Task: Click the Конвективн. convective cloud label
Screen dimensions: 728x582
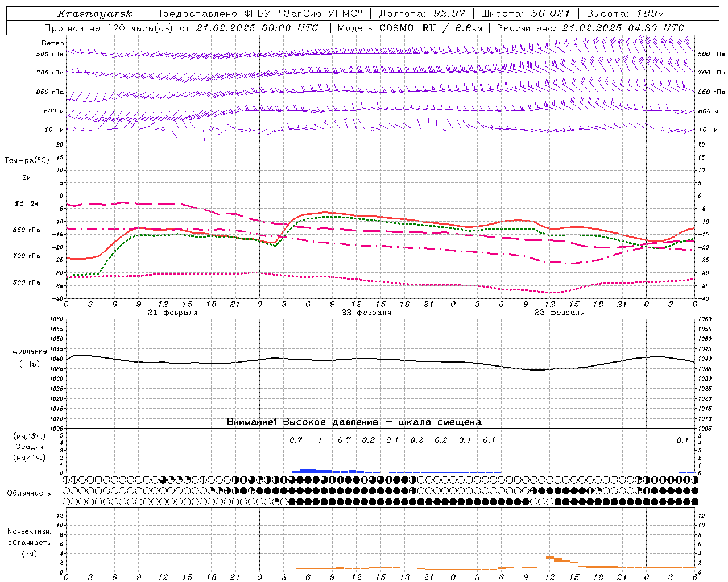Action: point(30,531)
